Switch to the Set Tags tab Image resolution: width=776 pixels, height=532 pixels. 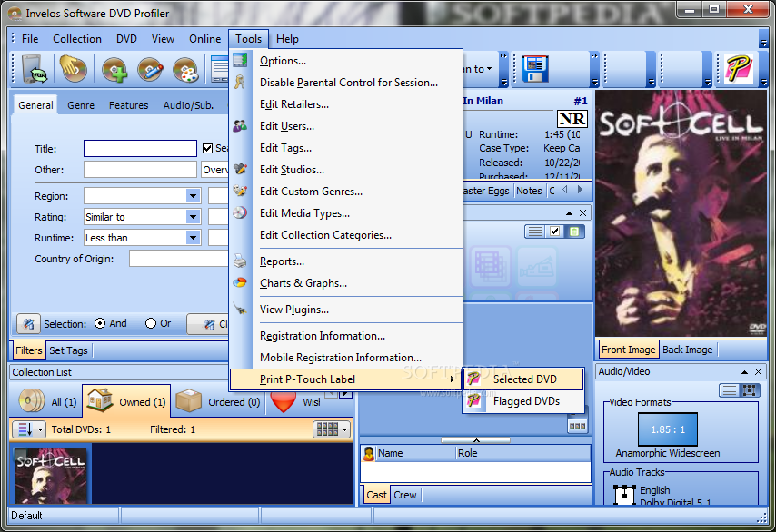pyautogui.click(x=68, y=350)
